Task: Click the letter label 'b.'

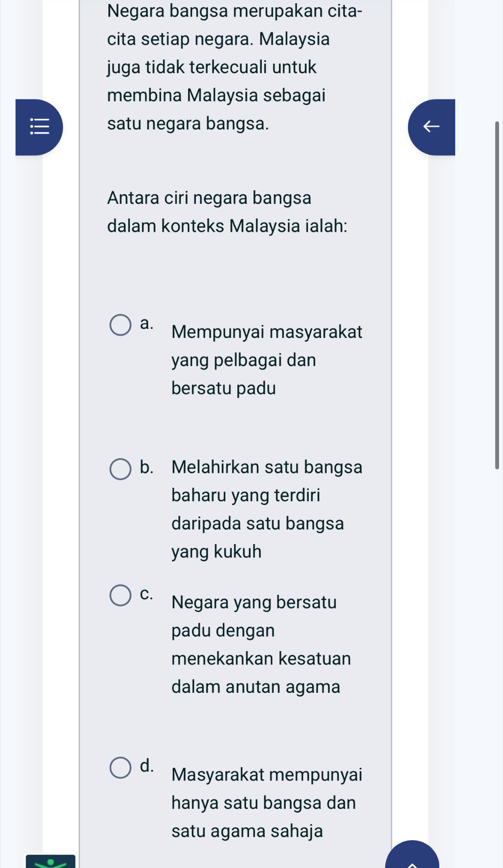Action: coord(147,467)
